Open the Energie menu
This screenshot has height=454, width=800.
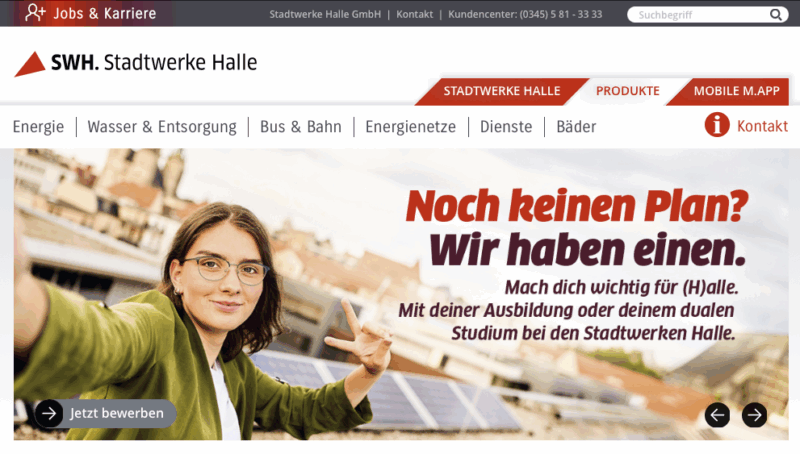(38, 127)
